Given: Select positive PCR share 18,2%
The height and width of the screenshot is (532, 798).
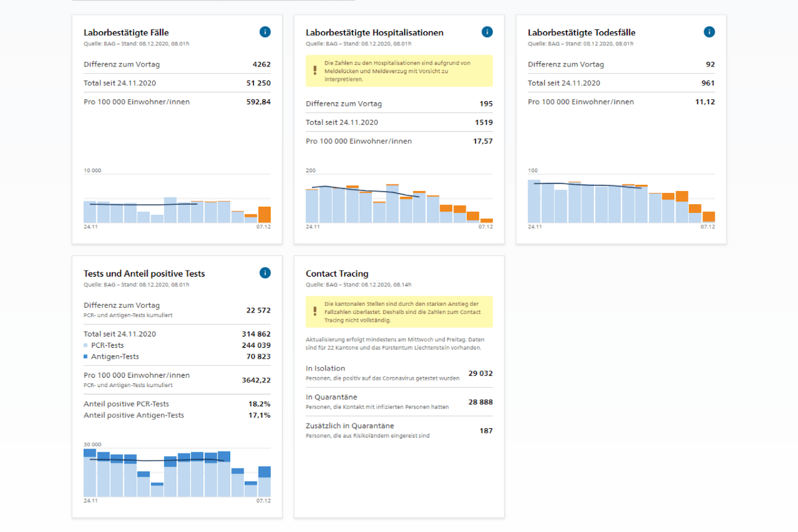Looking at the screenshot, I should 259,404.
